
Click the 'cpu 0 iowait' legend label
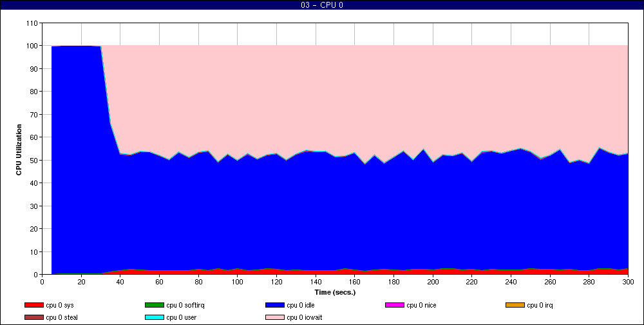(x=305, y=318)
